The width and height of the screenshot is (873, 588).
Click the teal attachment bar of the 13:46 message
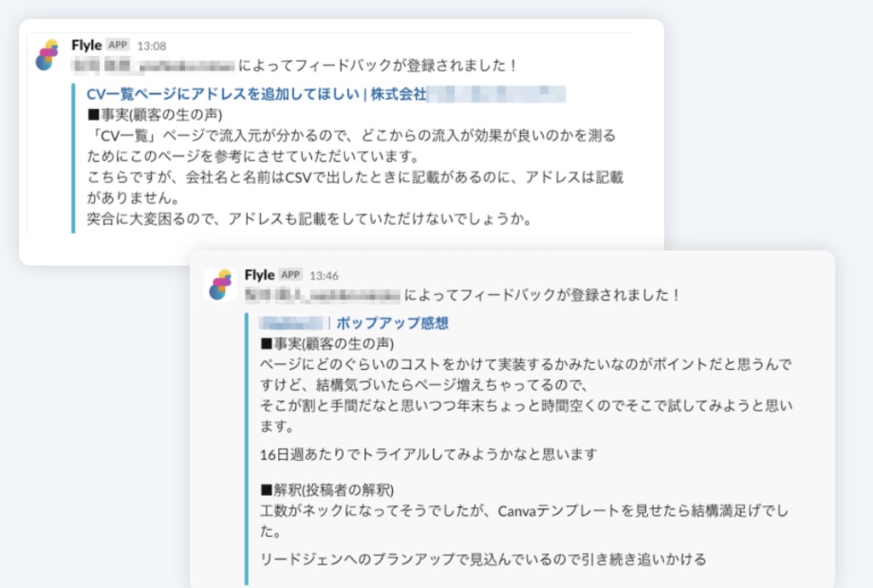246,447
